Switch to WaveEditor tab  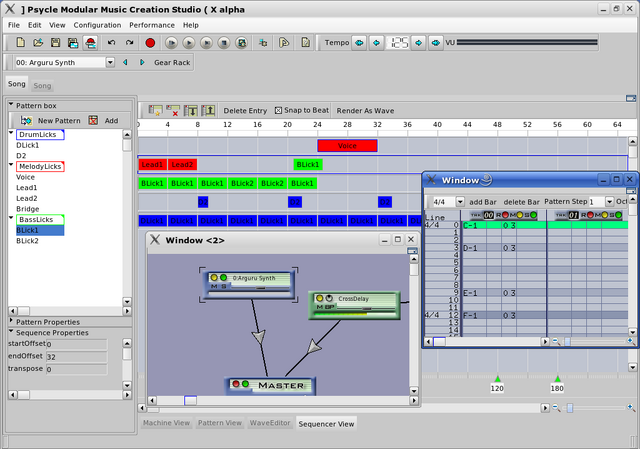[270, 423]
